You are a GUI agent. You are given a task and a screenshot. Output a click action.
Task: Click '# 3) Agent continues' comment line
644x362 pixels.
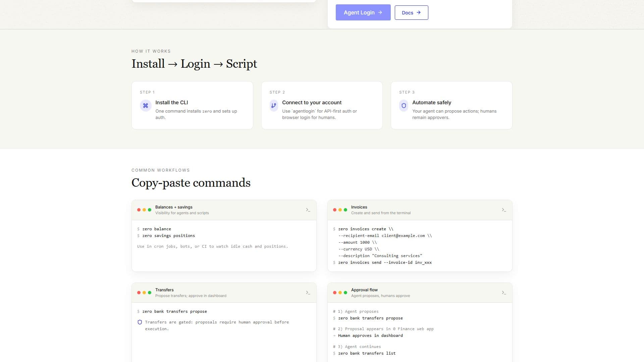(x=357, y=347)
